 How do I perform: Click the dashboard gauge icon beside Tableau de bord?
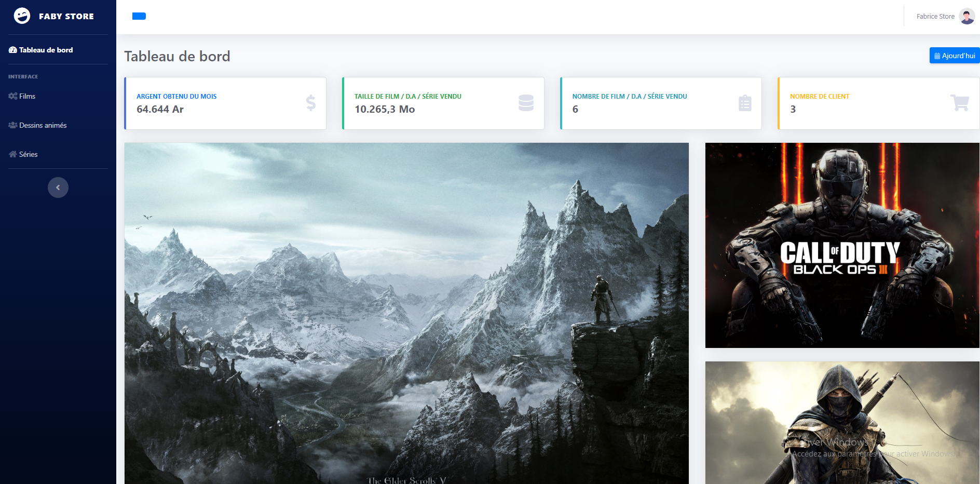tap(13, 50)
